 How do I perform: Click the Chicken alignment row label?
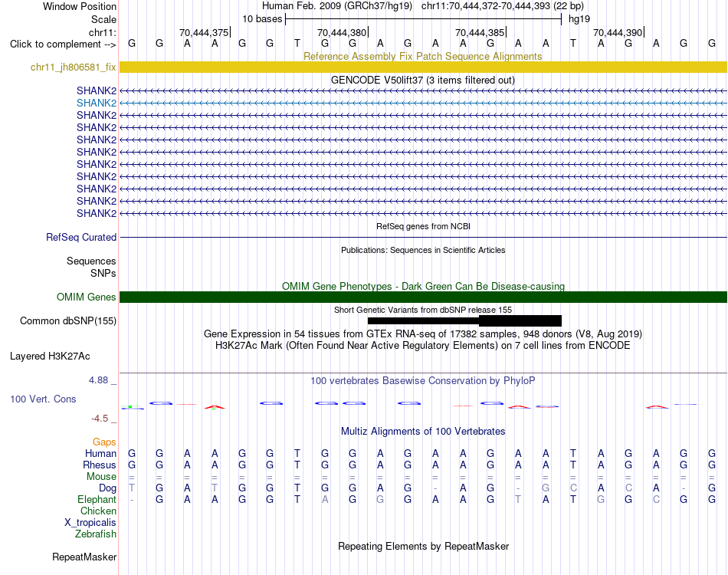(x=98, y=511)
